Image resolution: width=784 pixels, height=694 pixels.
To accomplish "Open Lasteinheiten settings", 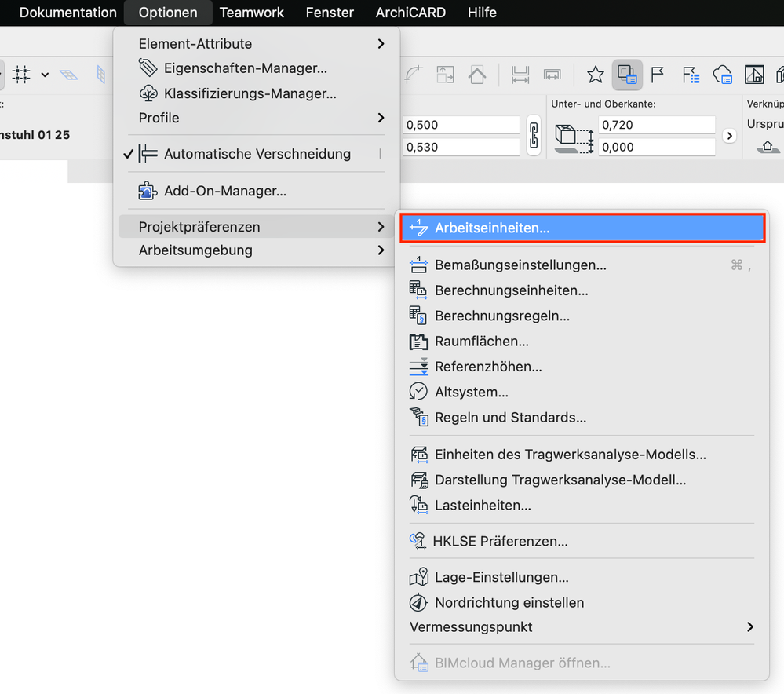I will (582, 506).
